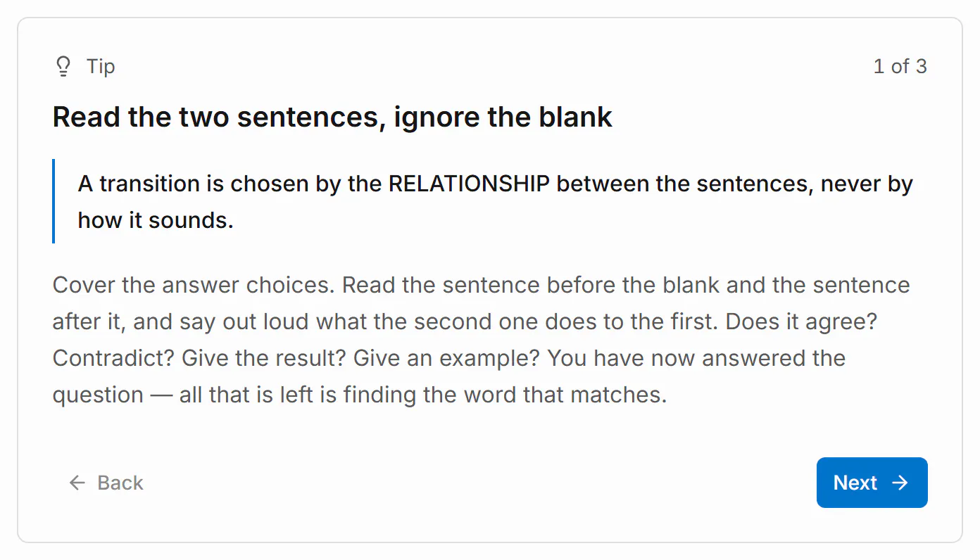Click the "Tip" label text
Image resolution: width=980 pixels, height=560 pixels.
point(101,67)
